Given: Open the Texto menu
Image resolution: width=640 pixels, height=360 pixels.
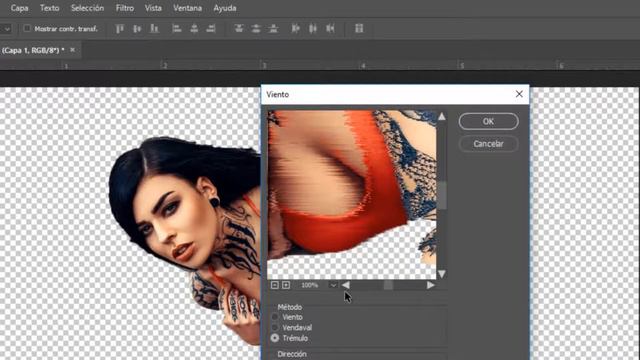Looking at the screenshot, I should (x=49, y=8).
